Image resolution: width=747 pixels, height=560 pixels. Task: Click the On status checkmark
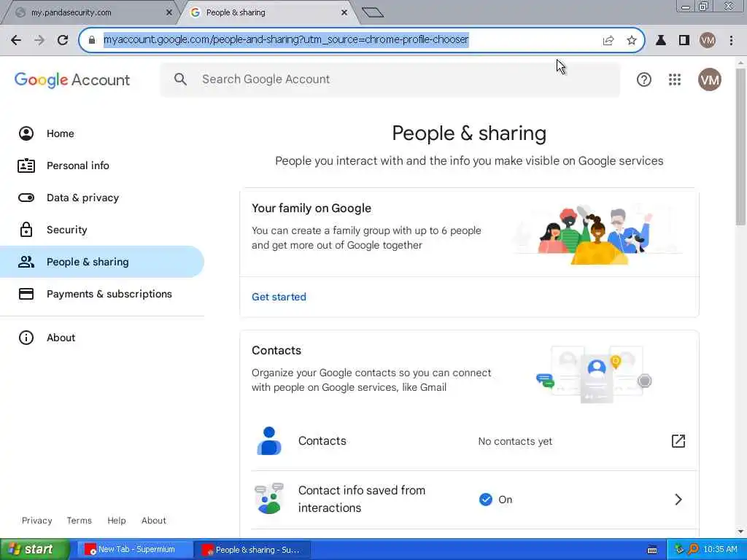(x=485, y=499)
